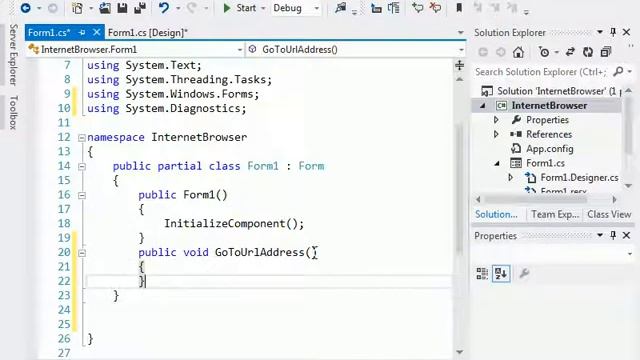Viewport: 640px width, 360px height.
Task: Click the Alphabetical sort icon in Properties
Action: point(501,273)
